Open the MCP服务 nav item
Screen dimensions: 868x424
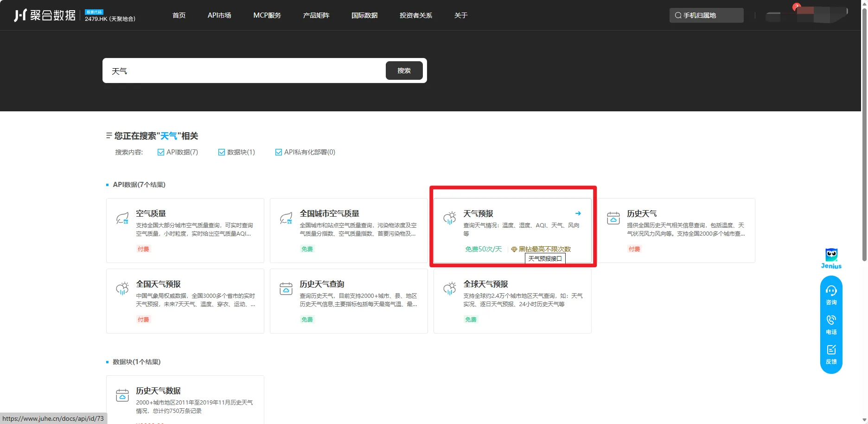point(267,15)
